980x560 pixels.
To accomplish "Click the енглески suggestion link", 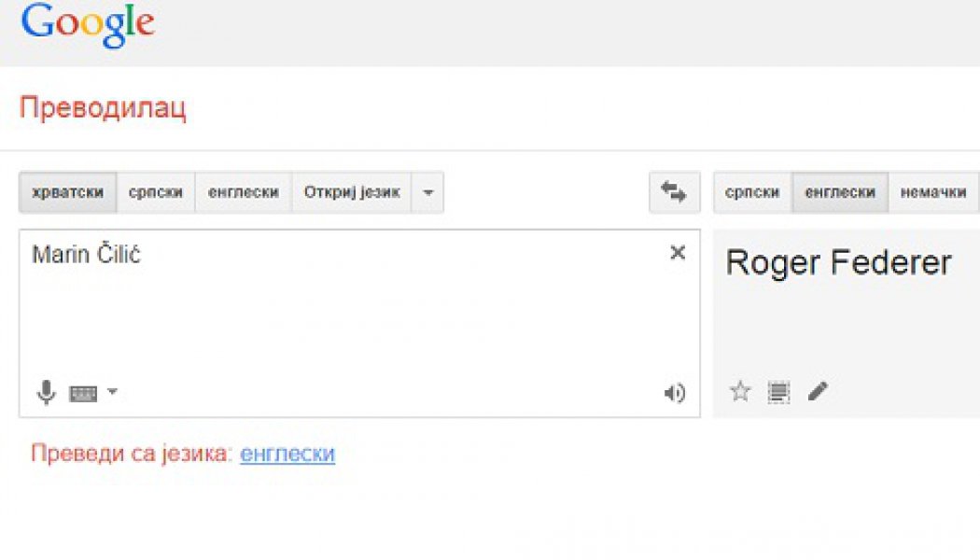I will point(287,453).
